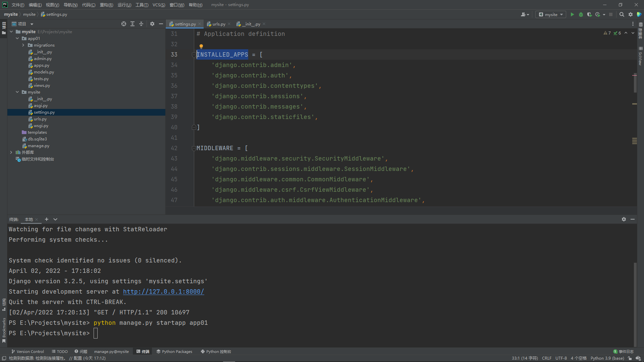This screenshot has width=644, height=362.
Task: Click the read-only lock toggle in status bar
Action: 630,358
